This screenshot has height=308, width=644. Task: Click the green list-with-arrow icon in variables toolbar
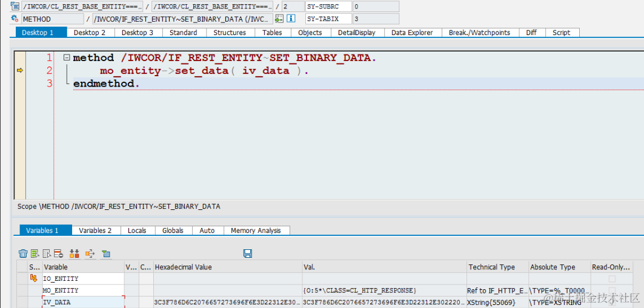[35, 254]
